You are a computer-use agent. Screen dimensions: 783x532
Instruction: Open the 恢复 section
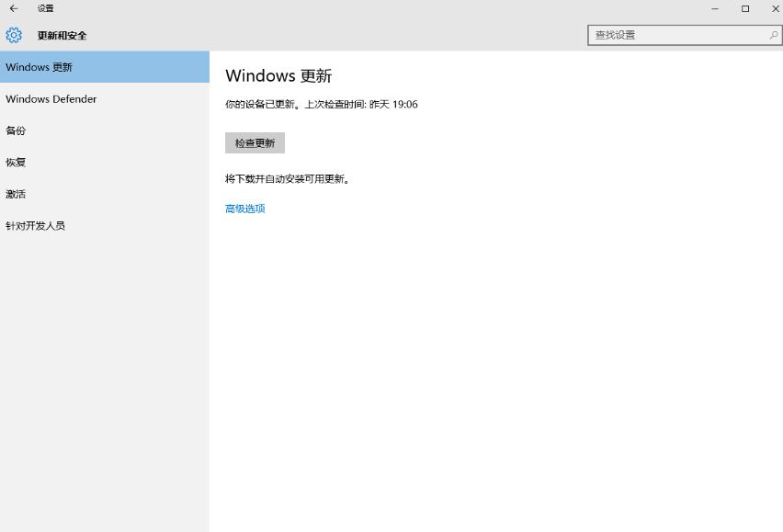point(105,163)
